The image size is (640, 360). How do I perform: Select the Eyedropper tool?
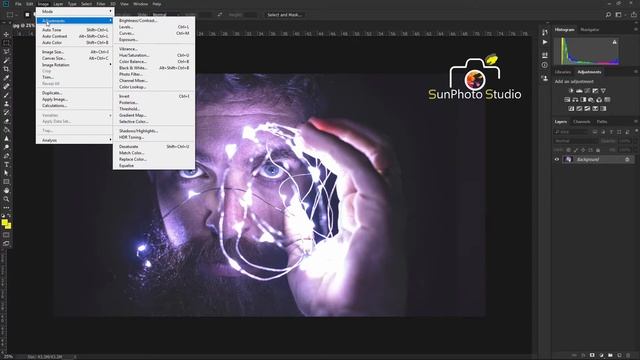pyautogui.click(x=6, y=78)
